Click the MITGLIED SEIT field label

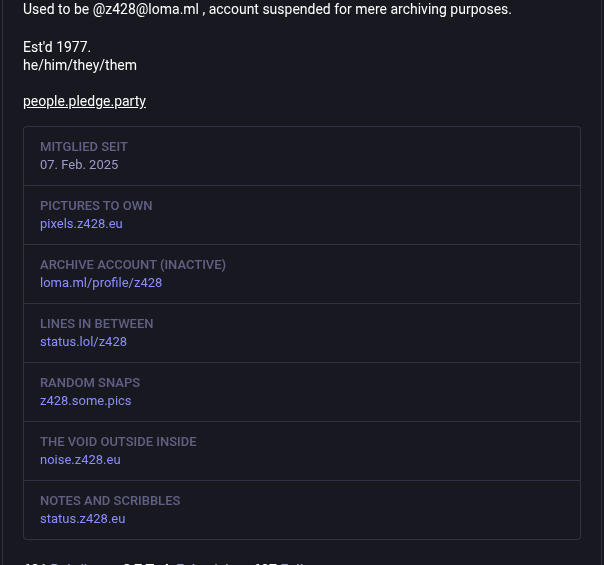(84, 147)
